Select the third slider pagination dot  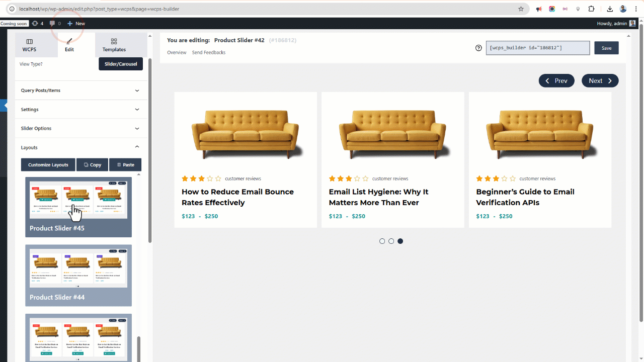(x=400, y=241)
